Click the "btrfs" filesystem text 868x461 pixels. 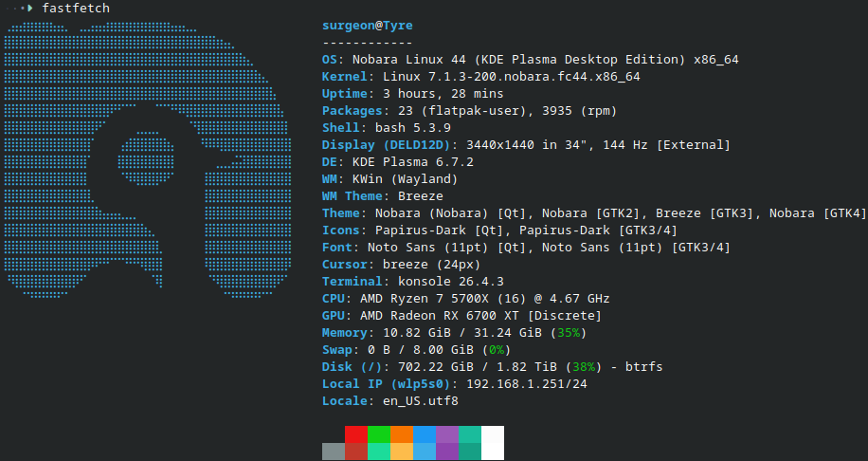point(643,367)
